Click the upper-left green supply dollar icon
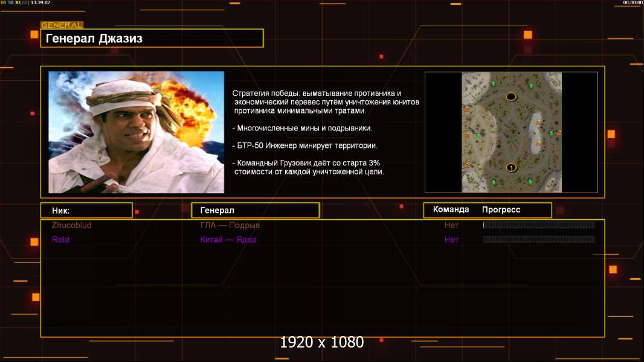The height and width of the screenshot is (362, 644). [x=494, y=83]
